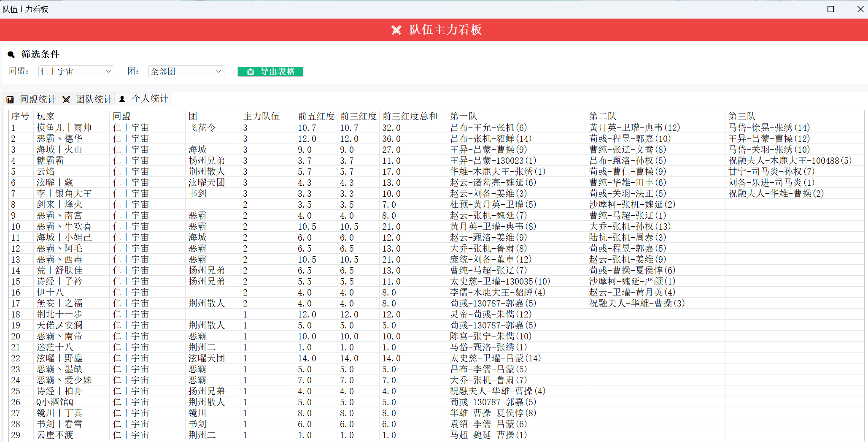Click second-team cell 赵云-卫瓘-黄月英(4)
This screenshot has height=442, width=868.
pyautogui.click(x=632, y=292)
